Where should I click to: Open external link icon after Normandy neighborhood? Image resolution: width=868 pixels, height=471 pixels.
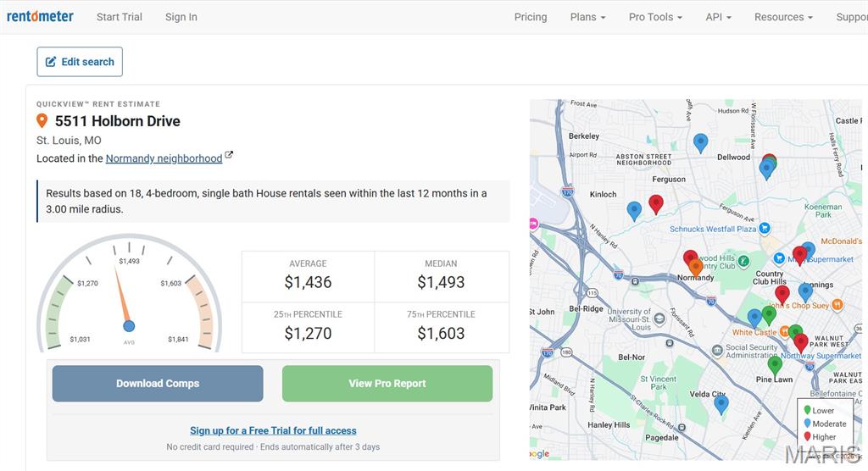point(229,155)
